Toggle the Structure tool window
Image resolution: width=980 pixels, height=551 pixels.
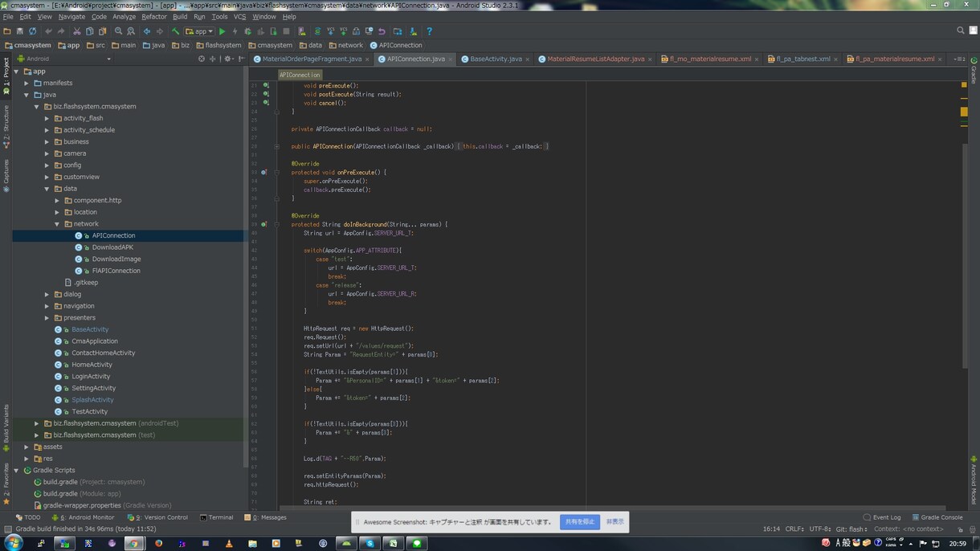click(x=6, y=125)
